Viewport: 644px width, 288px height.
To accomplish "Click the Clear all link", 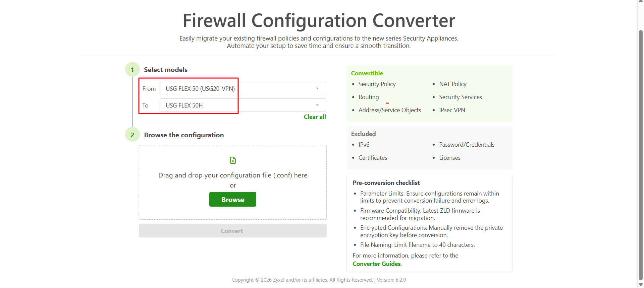I will pyautogui.click(x=315, y=117).
